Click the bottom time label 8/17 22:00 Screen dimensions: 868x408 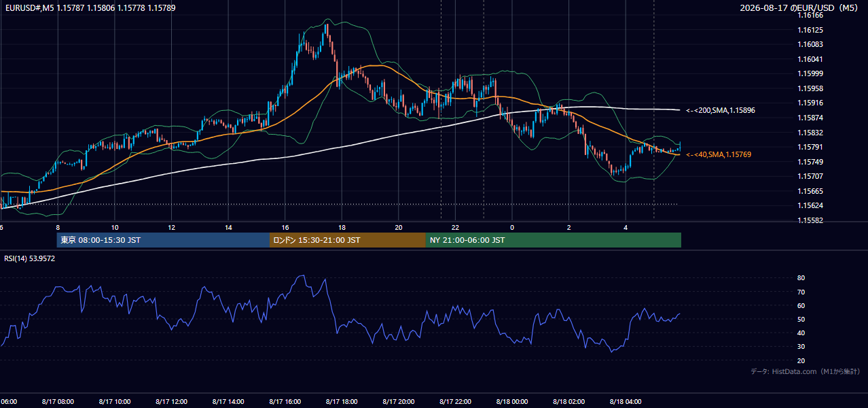tap(455, 402)
